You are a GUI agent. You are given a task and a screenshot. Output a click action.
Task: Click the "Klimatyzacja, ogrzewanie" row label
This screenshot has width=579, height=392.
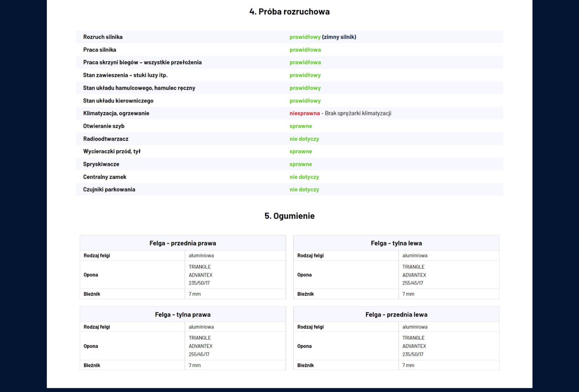[116, 113]
